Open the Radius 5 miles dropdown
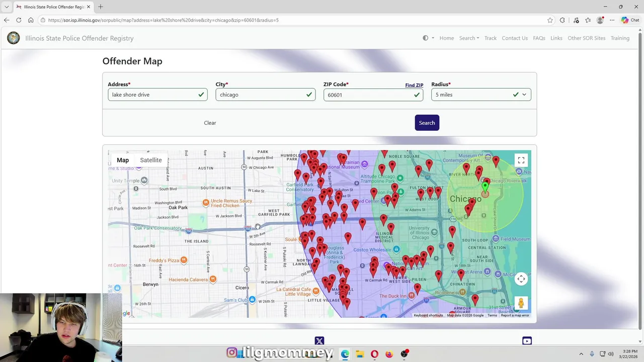The height and width of the screenshot is (362, 644). (x=481, y=95)
